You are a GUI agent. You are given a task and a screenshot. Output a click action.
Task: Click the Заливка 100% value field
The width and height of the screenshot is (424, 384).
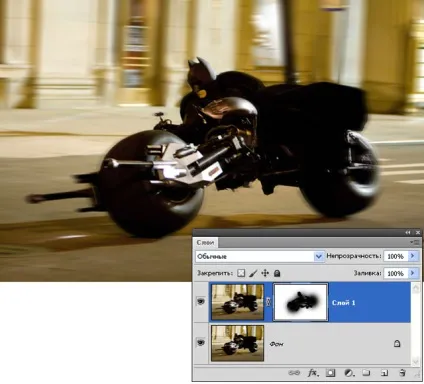[x=396, y=273]
